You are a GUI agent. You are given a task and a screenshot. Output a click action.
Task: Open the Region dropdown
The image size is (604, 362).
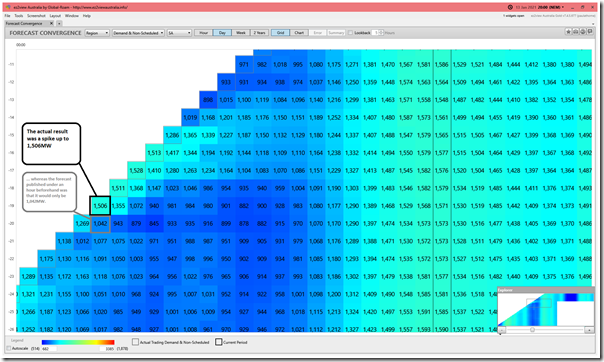(97, 33)
